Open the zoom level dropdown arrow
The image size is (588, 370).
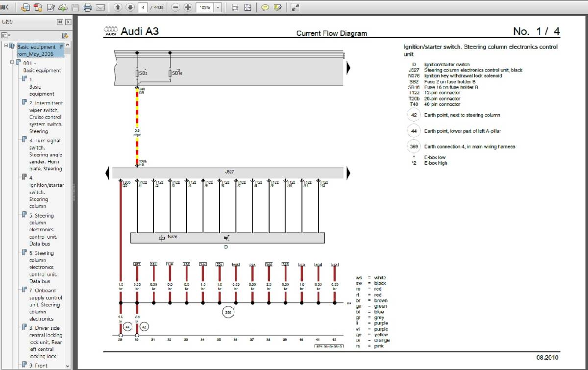(218, 7)
